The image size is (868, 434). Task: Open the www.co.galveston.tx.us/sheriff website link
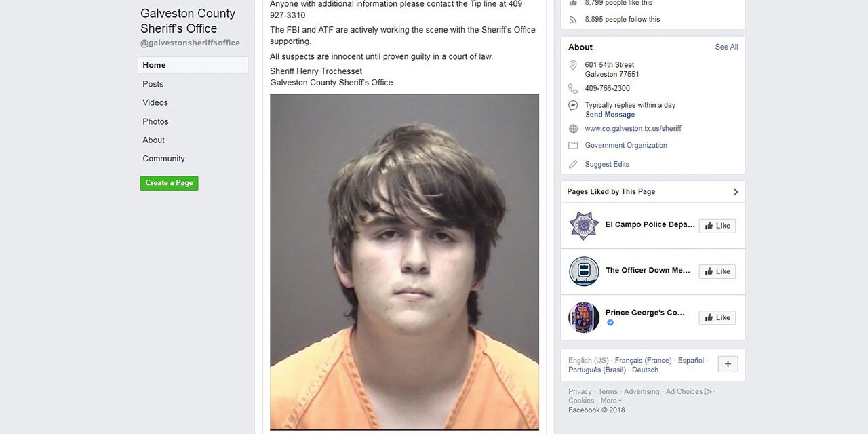coord(633,129)
